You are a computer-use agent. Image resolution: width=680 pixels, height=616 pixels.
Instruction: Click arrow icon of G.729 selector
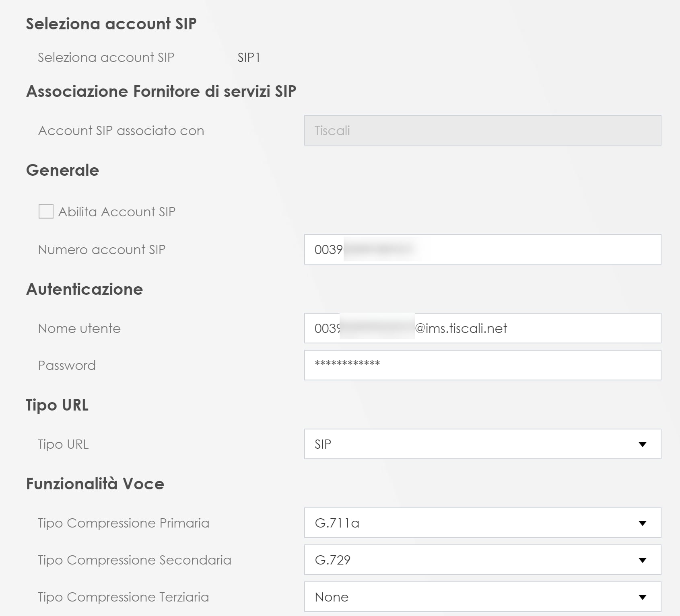coord(643,560)
